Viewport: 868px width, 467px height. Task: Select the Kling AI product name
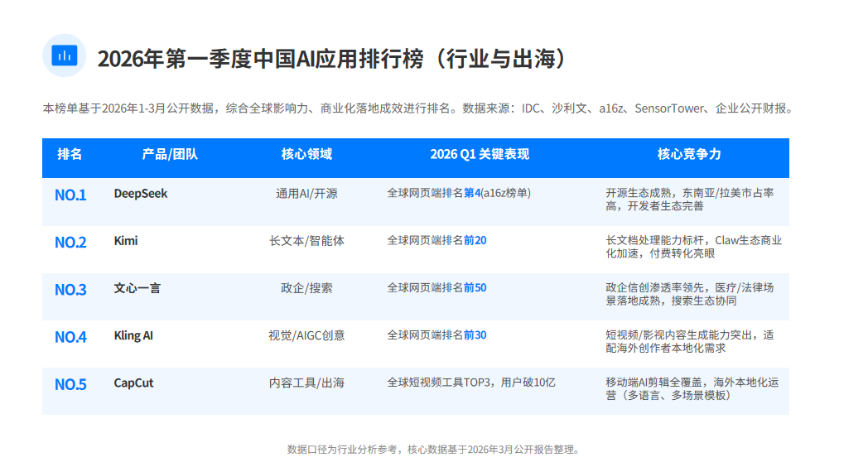pyautogui.click(x=133, y=336)
